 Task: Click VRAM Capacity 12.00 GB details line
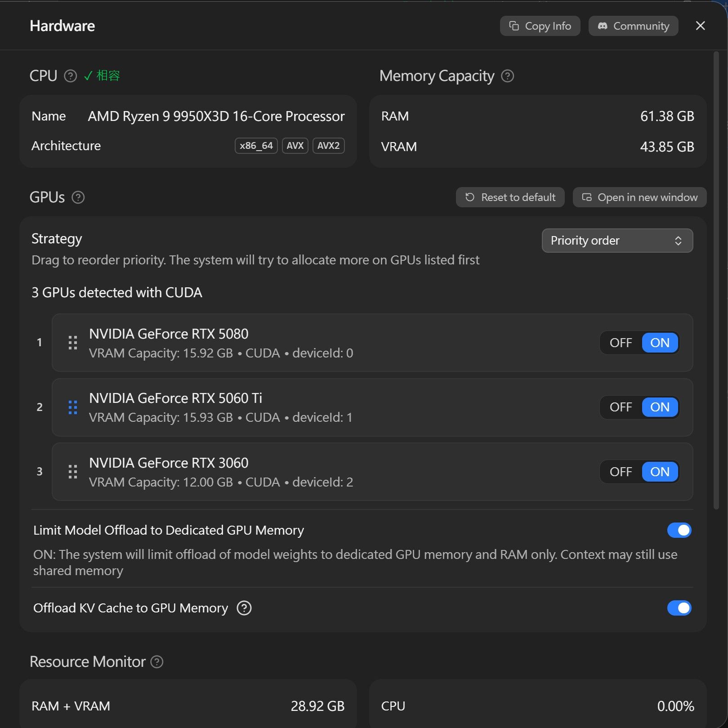[x=221, y=482]
